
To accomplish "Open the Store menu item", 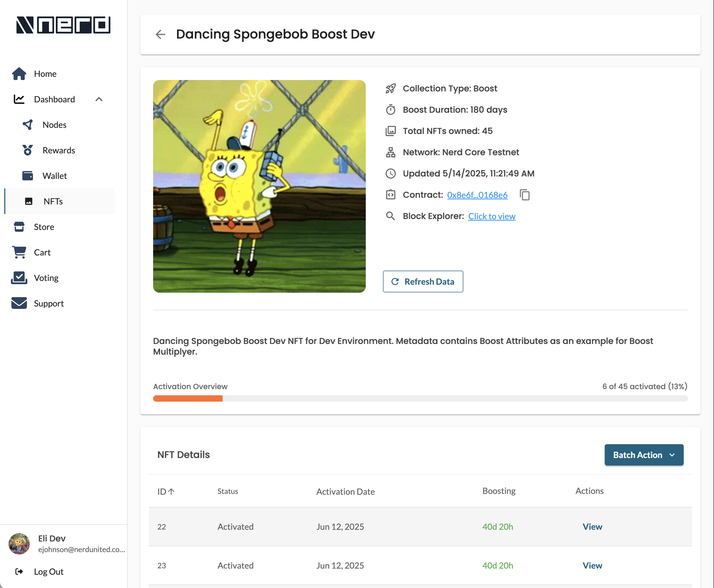I will (x=44, y=227).
